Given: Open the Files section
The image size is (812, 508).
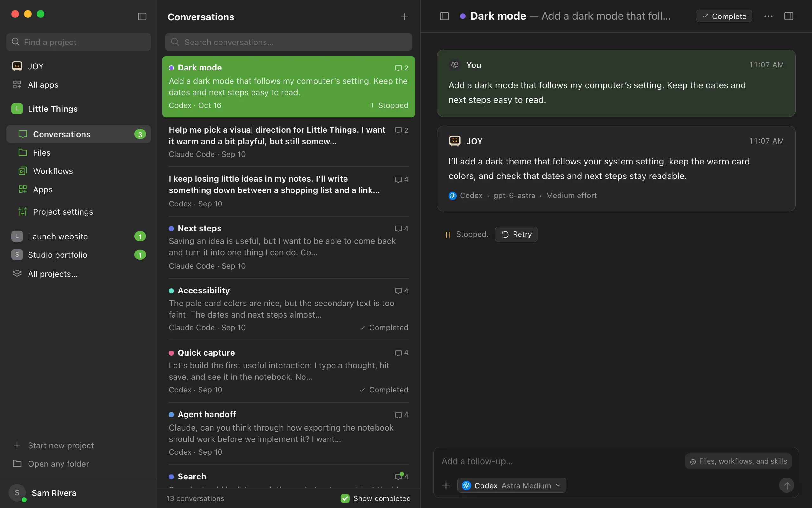Looking at the screenshot, I should coord(79,152).
